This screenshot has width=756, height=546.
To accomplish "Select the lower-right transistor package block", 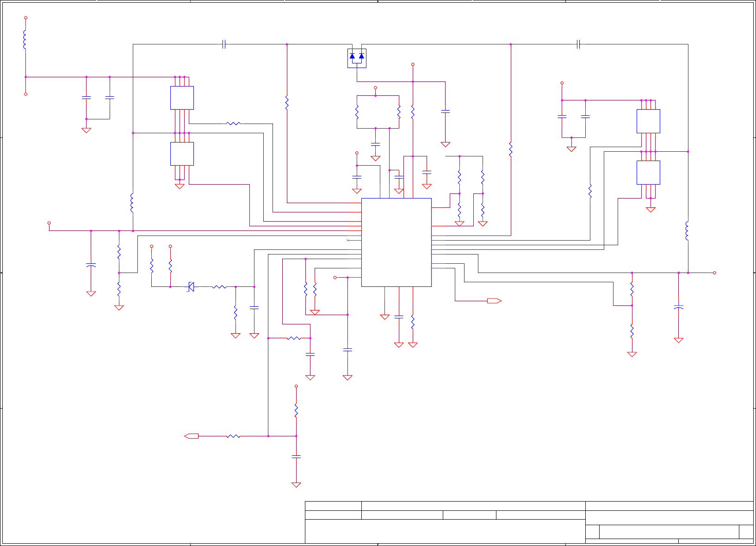I will [648, 173].
